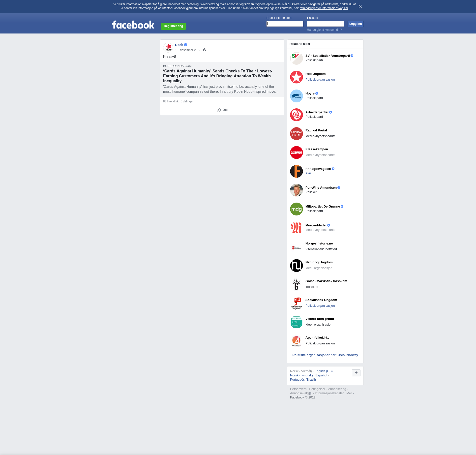Open Arbeiderpartiet page name
The width and height of the screenshot is (476, 455).
[x=317, y=112]
